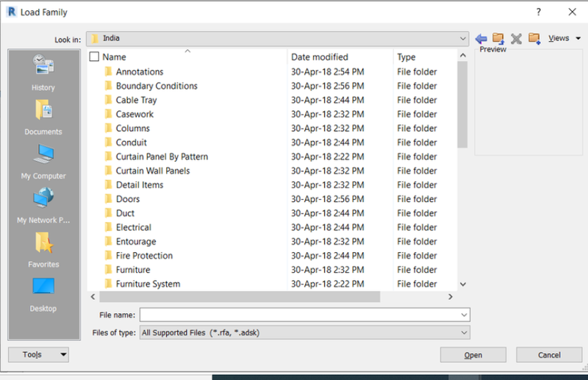
Task: Select the Fire Protection folder icon
Action: (x=108, y=256)
